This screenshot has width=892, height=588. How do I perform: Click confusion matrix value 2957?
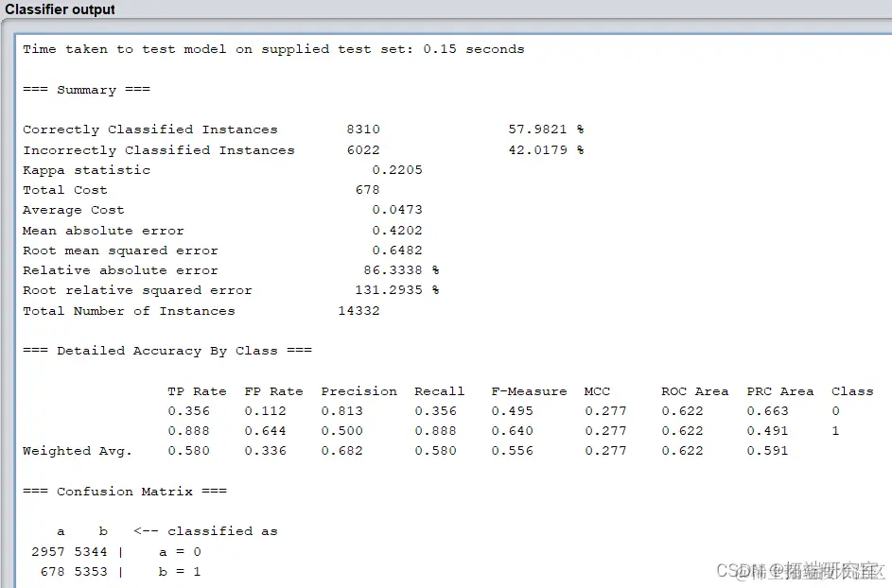click(48, 552)
